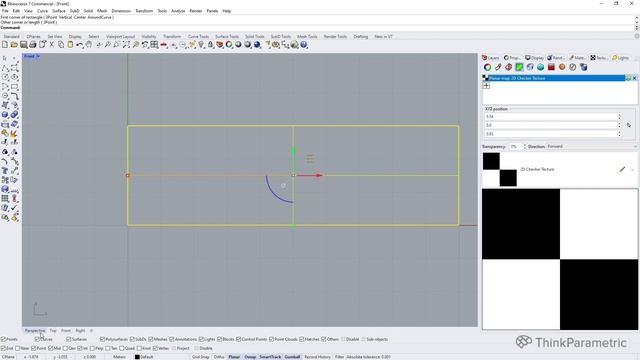
Task: Toggle the Mid osnap checkbox
Action: 50,348
